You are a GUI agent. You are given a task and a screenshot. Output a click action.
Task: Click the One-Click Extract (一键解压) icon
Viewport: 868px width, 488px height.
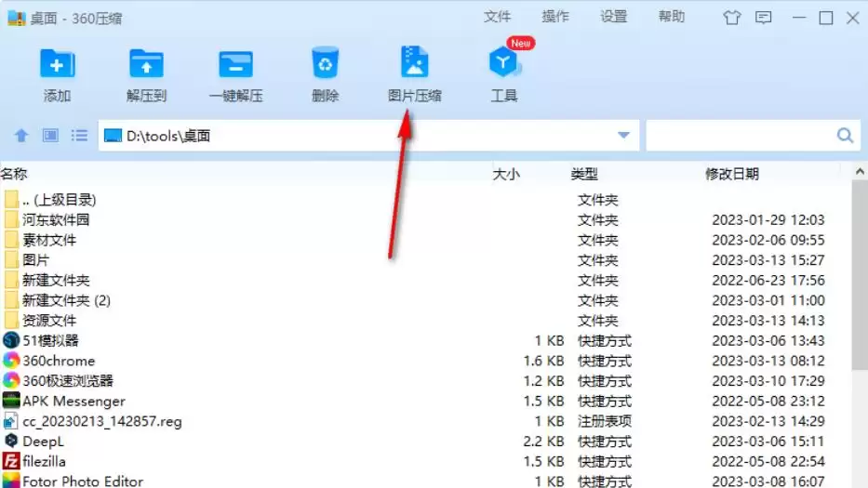tap(235, 63)
